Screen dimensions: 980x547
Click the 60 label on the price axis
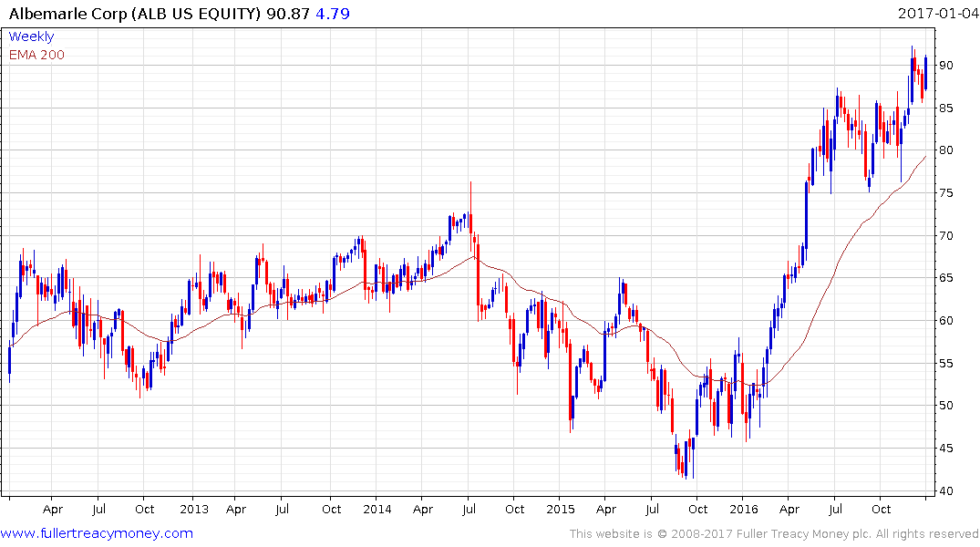pos(945,321)
